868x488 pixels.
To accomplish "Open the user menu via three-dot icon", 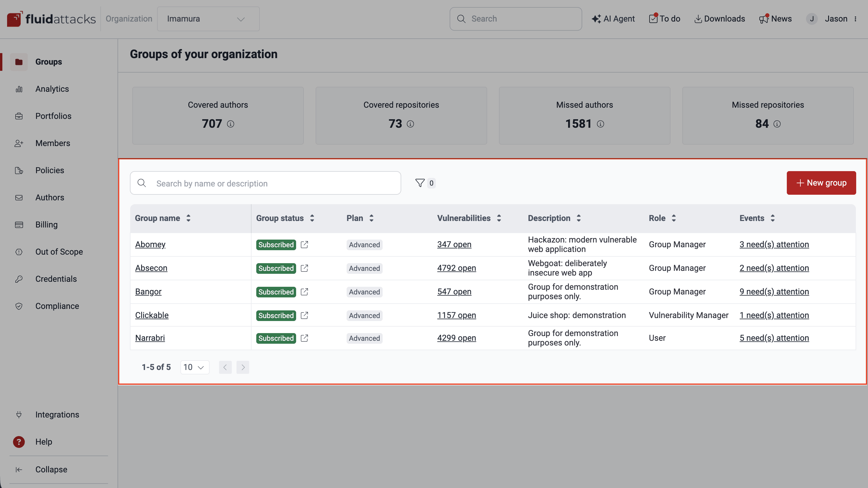I will [x=856, y=19].
